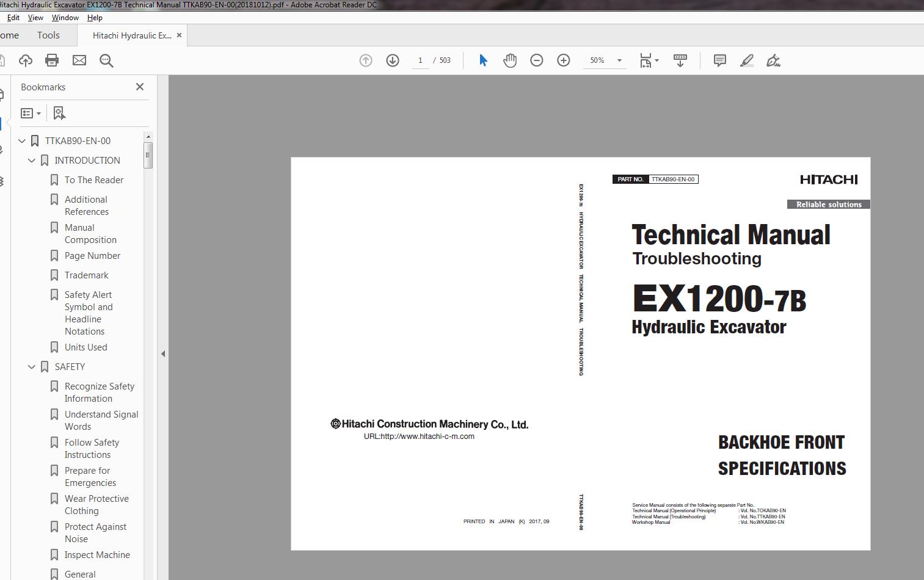Click the hitachi-c-m.com URL on the page

pyautogui.click(x=419, y=437)
